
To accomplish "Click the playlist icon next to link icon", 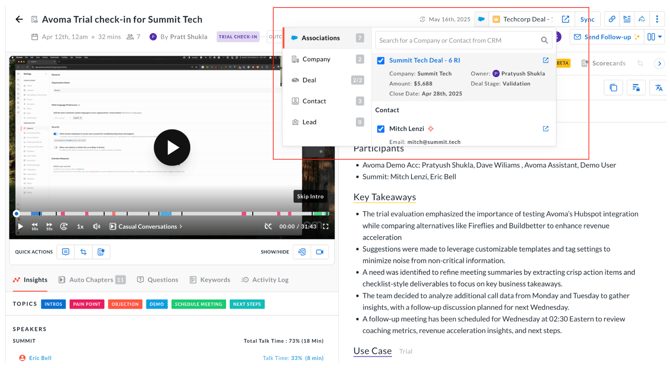I will click(627, 19).
